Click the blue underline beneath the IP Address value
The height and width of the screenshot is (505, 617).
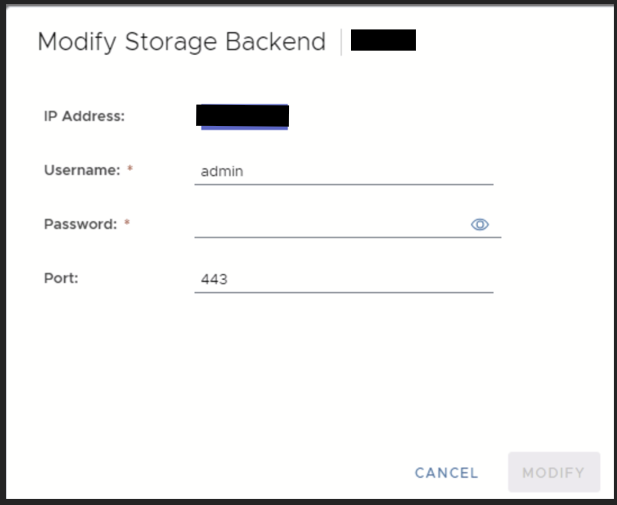[243, 128]
